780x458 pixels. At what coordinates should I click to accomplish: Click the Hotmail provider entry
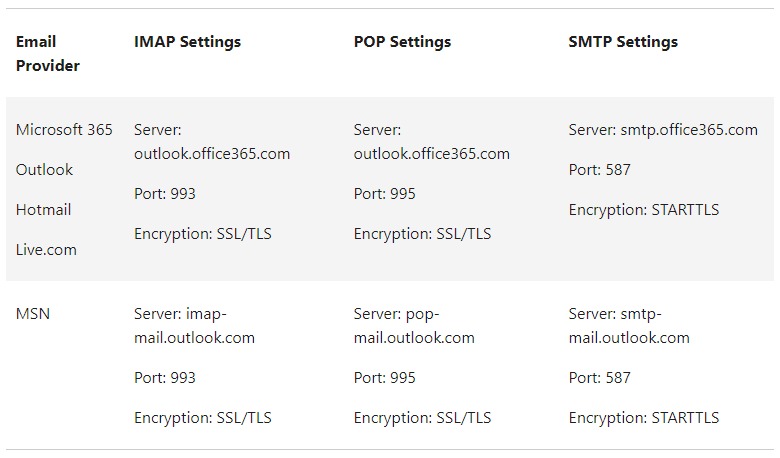coord(44,210)
